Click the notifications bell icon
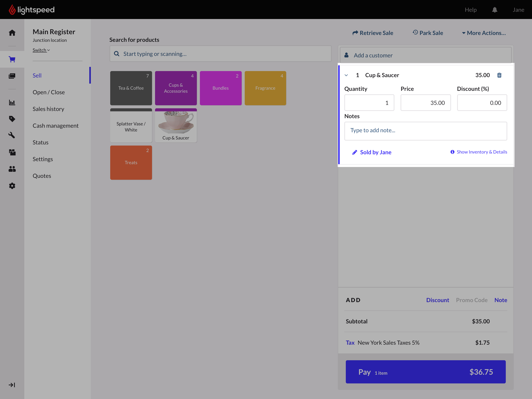 click(495, 10)
